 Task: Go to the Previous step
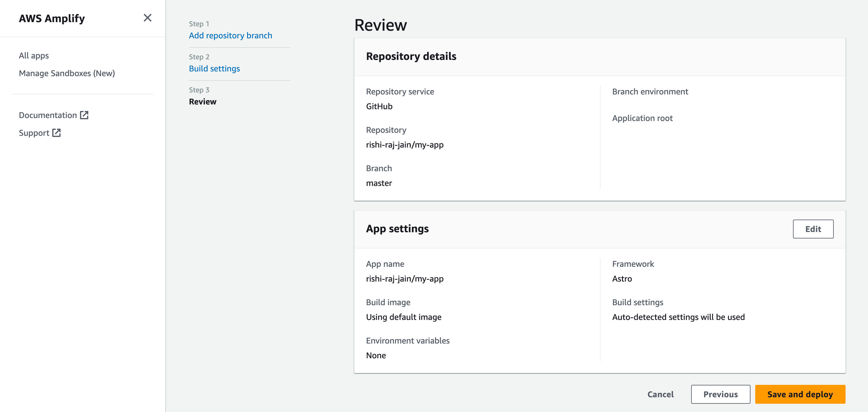pos(720,394)
